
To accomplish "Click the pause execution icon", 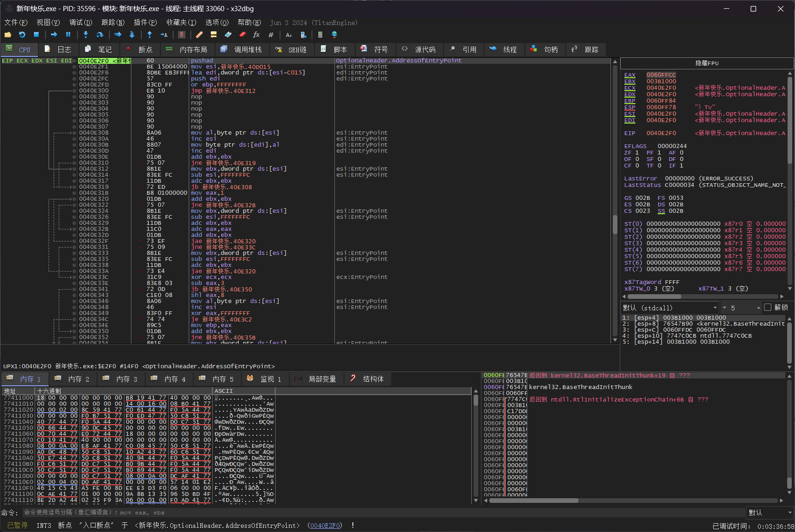I will [x=68, y=35].
